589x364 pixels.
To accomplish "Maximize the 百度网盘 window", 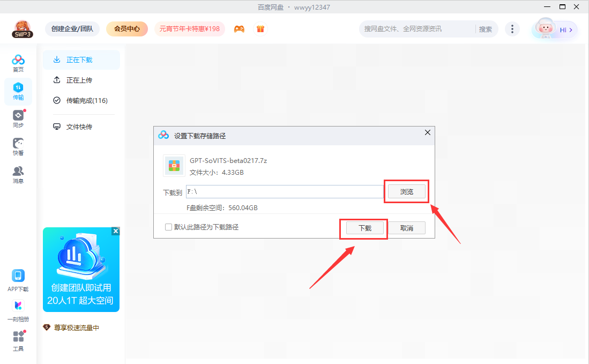I will click(x=562, y=7).
